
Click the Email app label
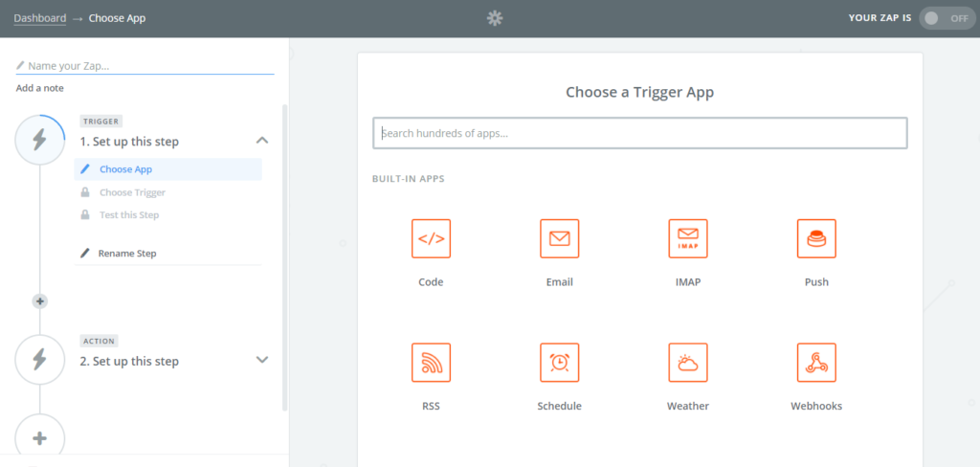559,282
